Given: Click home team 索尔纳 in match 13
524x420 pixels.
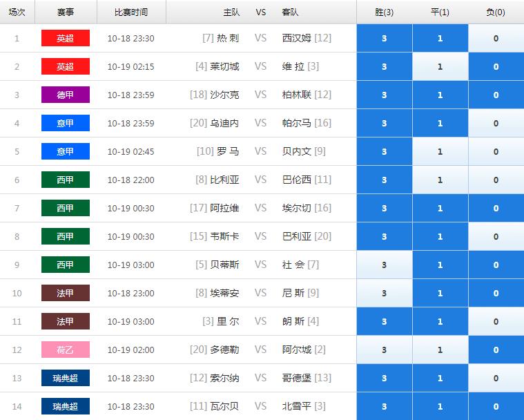Looking at the screenshot, I should pyautogui.click(x=224, y=378).
